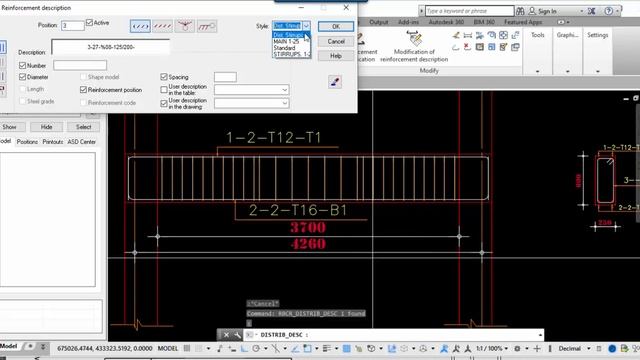Viewport: 640px width, 360px height.
Task: Click command line wrench customize icon
Action: [237, 335]
